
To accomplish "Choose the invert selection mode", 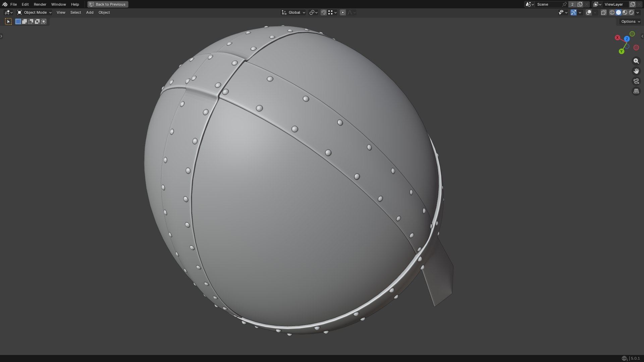I will click(x=37, y=21).
